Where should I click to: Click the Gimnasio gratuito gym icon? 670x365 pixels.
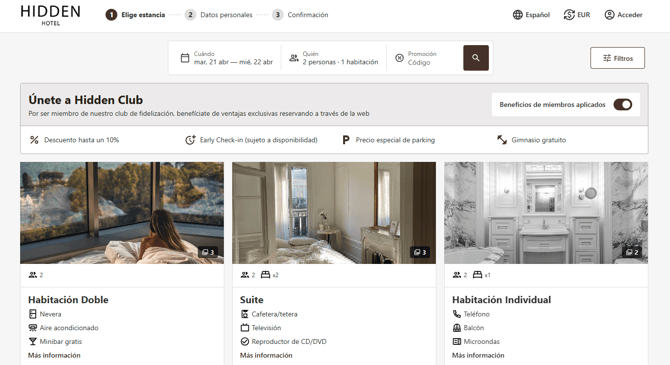pos(502,140)
